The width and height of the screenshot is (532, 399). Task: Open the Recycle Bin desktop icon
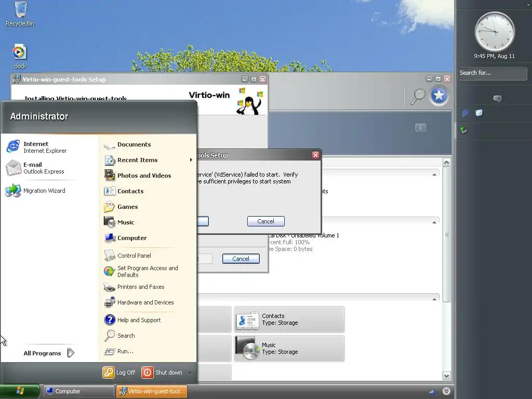coord(20,14)
